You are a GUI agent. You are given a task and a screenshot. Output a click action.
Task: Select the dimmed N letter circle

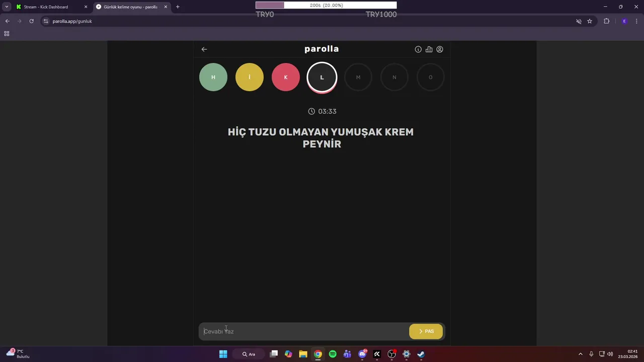394,77
